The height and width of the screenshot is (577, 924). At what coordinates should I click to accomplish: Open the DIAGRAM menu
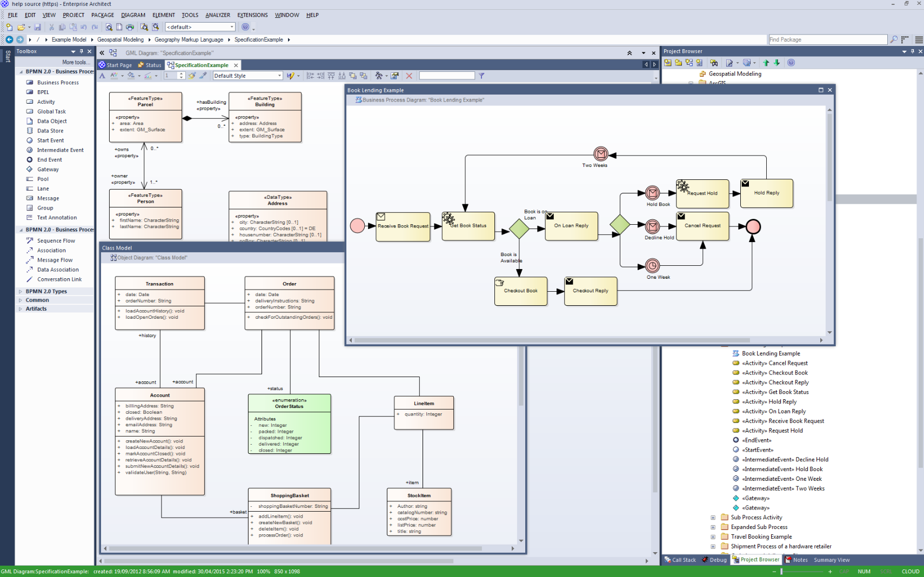(x=133, y=15)
